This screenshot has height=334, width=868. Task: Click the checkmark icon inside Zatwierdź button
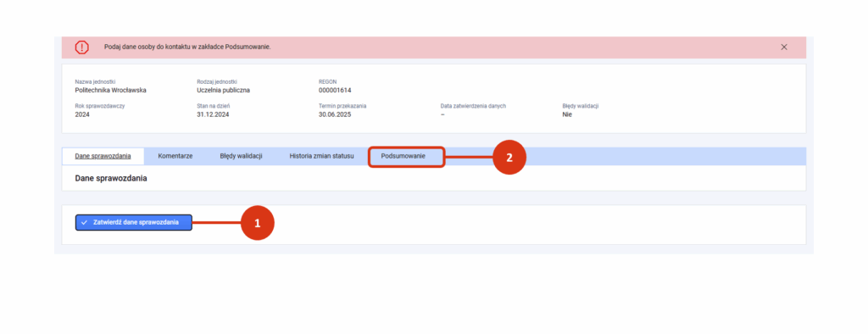point(84,222)
